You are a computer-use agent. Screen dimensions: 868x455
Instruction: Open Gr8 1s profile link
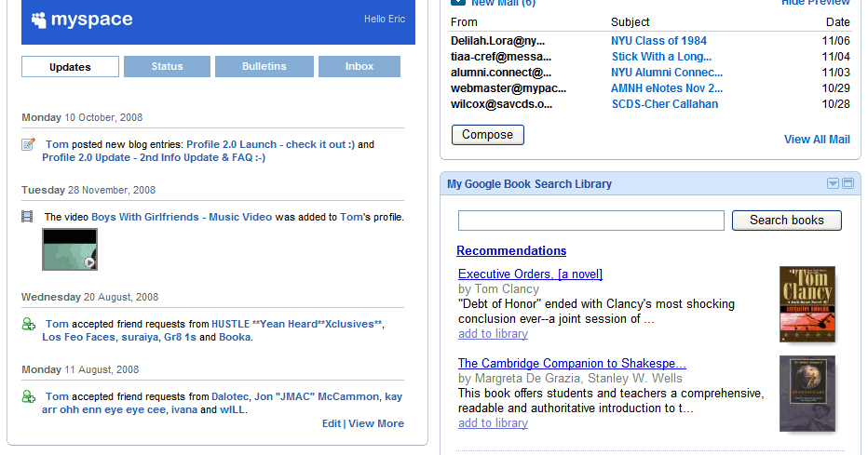[180, 337]
